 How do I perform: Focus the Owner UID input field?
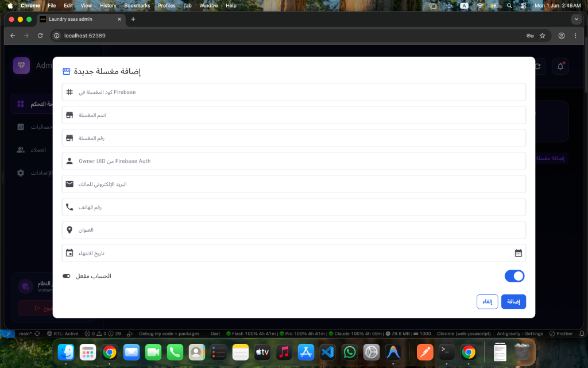[x=293, y=161]
